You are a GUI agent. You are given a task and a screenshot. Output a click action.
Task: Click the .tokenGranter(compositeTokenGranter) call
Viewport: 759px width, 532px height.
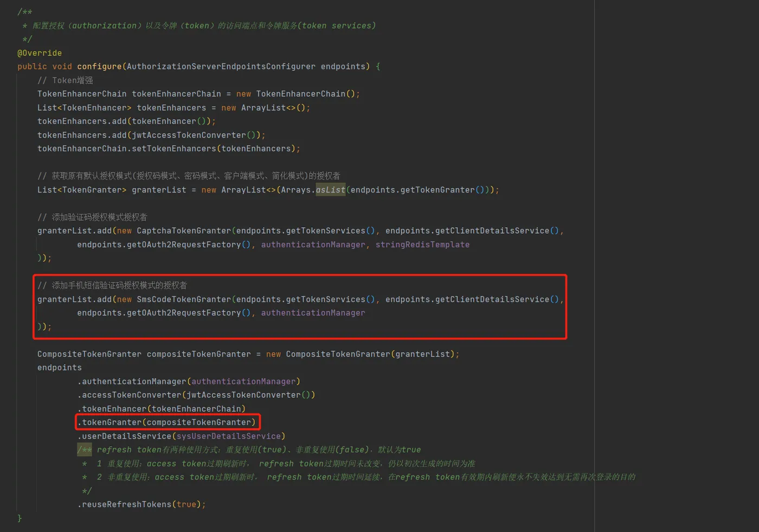pos(166,422)
